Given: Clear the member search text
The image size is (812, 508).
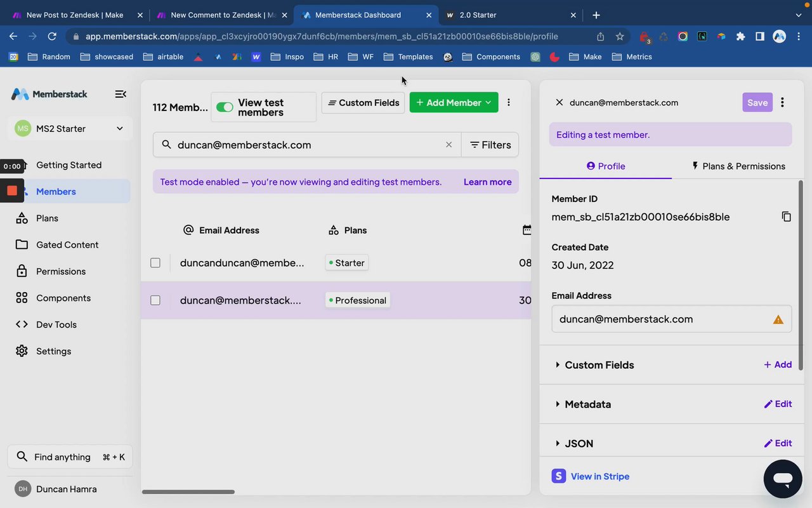Looking at the screenshot, I should click(449, 145).
